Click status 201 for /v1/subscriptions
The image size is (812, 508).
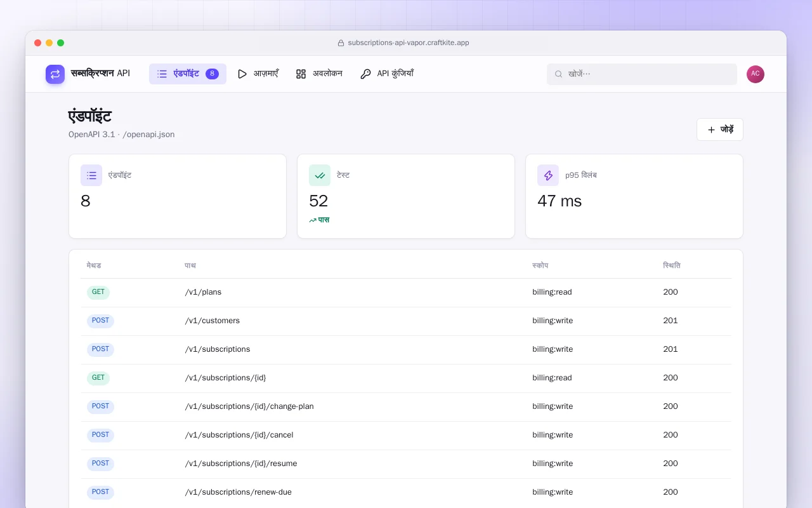[671, 349]
